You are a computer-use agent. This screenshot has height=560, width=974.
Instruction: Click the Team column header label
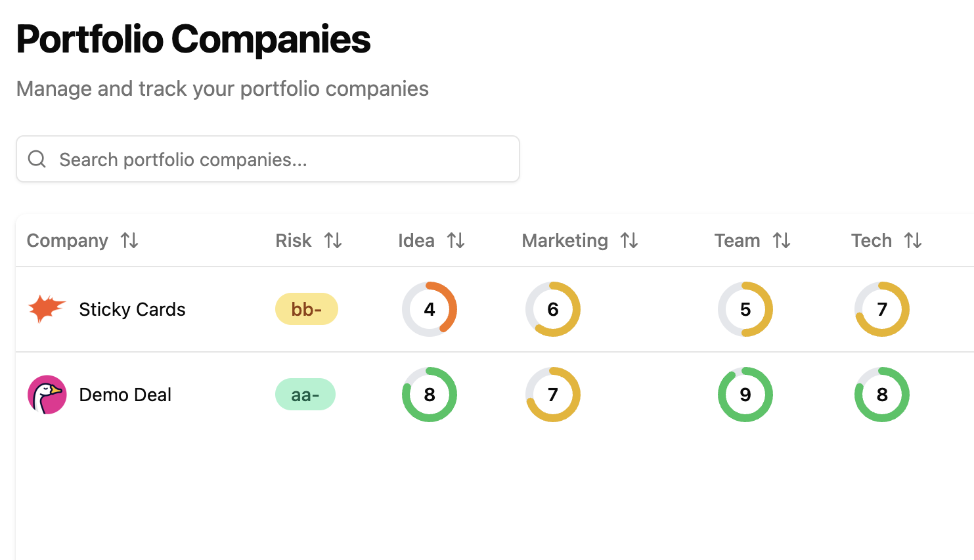[737, 241]
